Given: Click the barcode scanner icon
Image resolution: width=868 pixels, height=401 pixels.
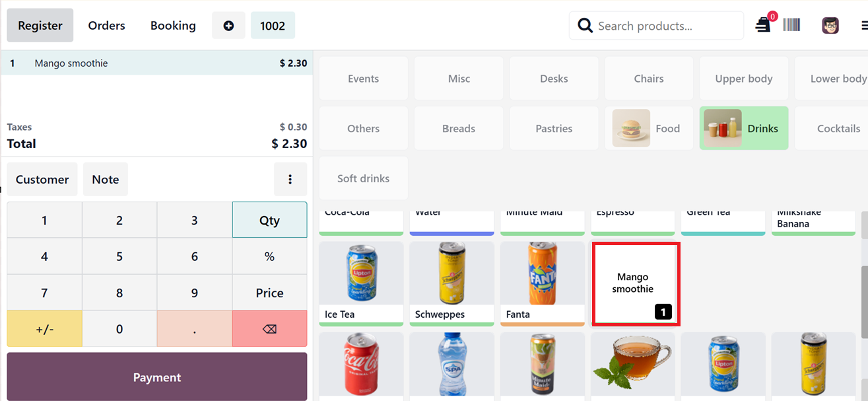Looking at the screenshot, I should (x=791, y=25).
